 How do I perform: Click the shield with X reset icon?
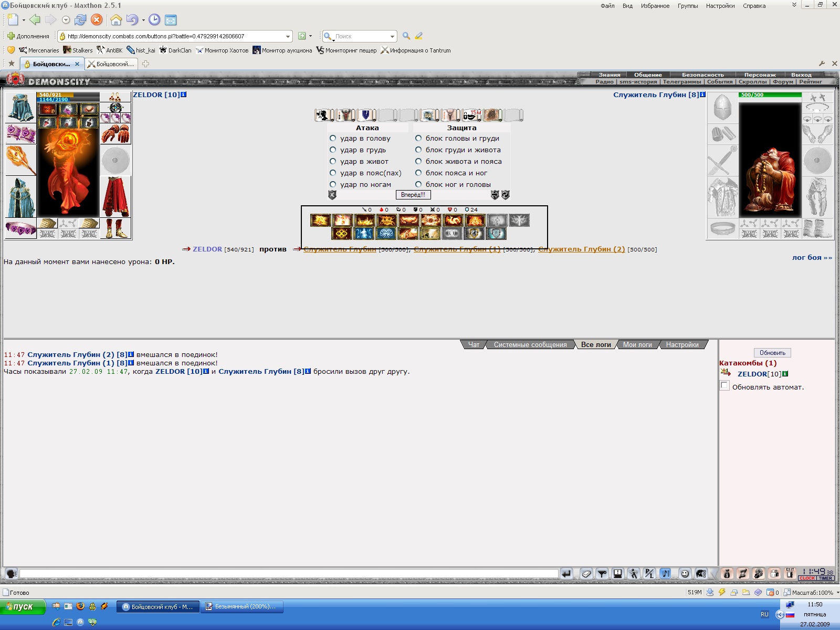[332, 195]
